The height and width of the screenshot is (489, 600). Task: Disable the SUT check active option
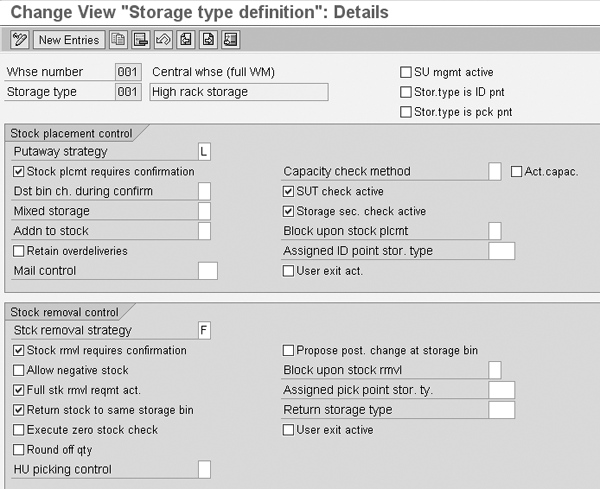coord(289,191)
